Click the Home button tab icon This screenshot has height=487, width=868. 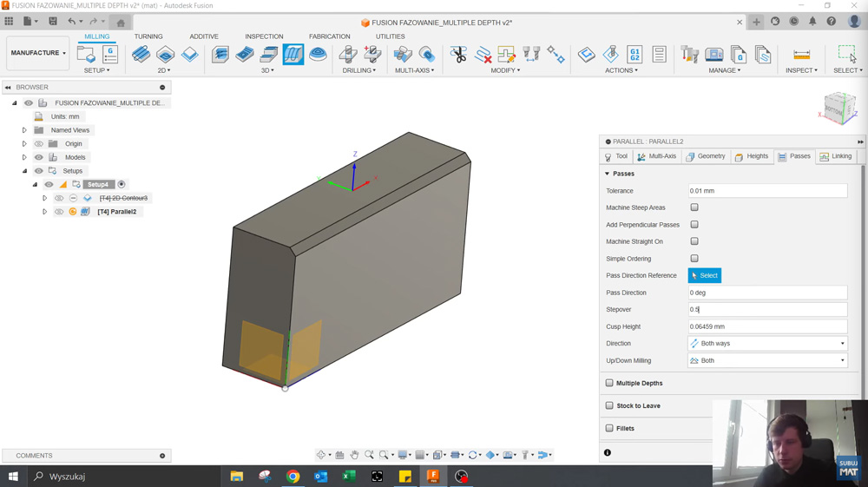[x=120, y=23]
